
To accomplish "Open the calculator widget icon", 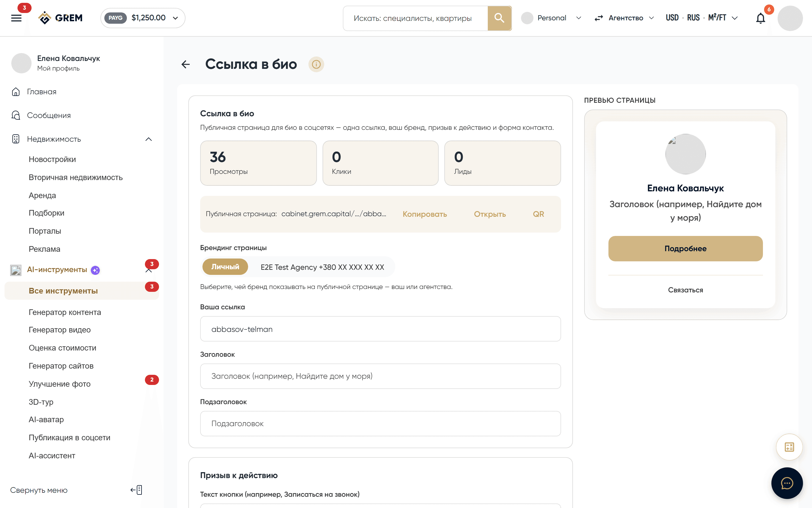I will click(789, 447).
